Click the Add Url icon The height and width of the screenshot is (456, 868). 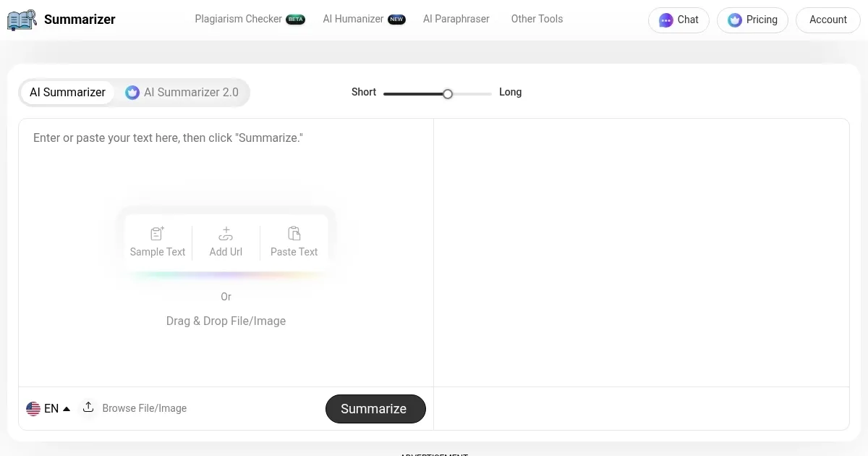pyautogui.click(x=226, y=233)
